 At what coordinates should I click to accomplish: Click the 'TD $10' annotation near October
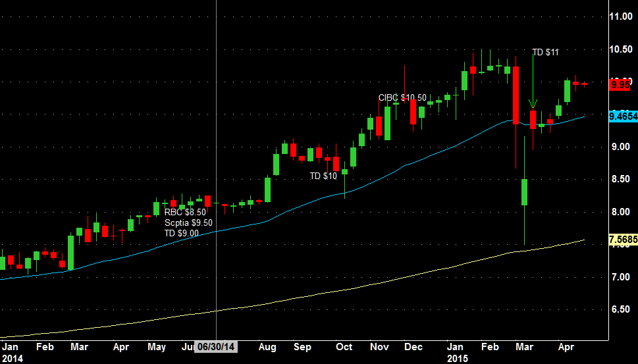pos(323,176)
